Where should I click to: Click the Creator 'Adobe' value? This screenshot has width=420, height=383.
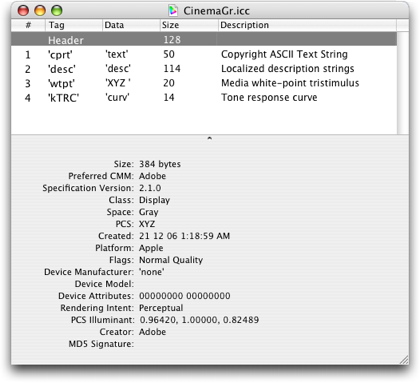click(152, 332)
